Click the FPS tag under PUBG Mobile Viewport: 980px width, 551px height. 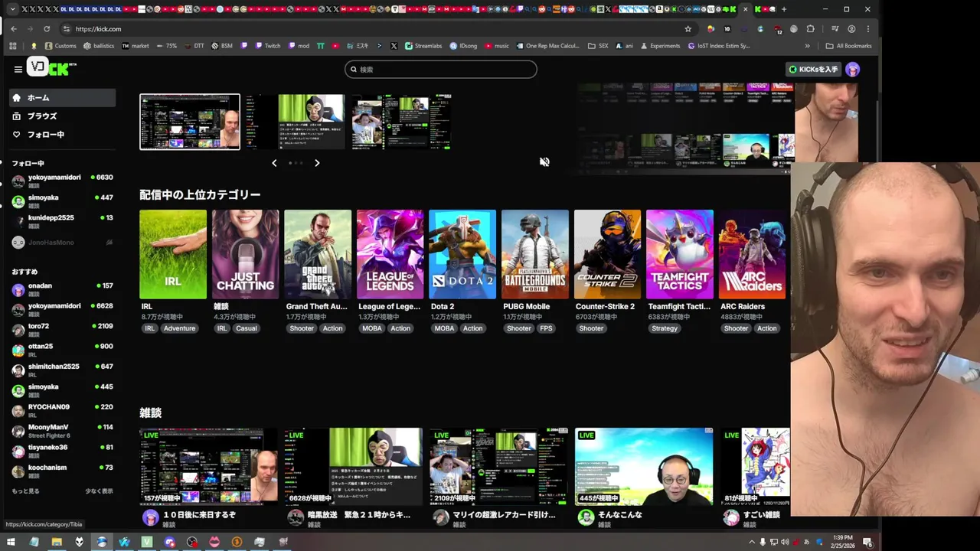tap(546, 328)
